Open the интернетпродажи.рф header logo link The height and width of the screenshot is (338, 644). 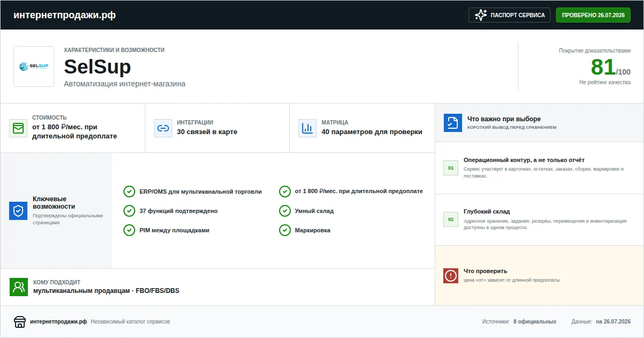tap(64, 15)
